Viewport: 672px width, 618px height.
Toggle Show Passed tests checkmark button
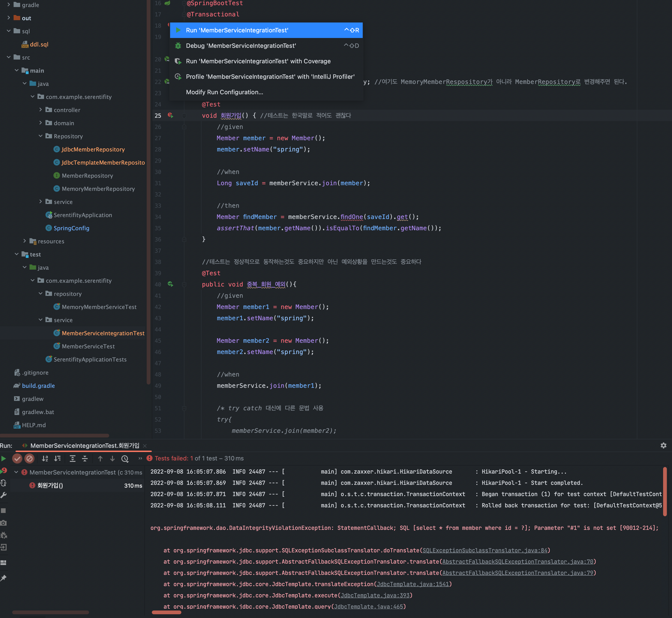17,459
